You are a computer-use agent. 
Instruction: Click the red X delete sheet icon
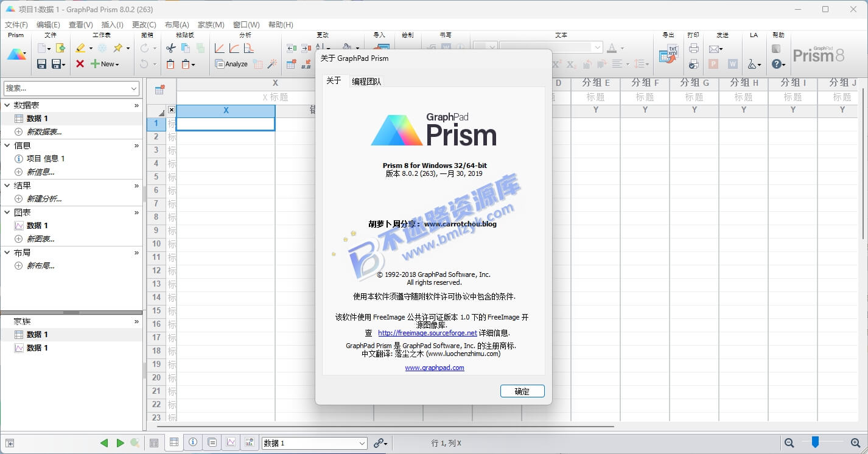80,64
